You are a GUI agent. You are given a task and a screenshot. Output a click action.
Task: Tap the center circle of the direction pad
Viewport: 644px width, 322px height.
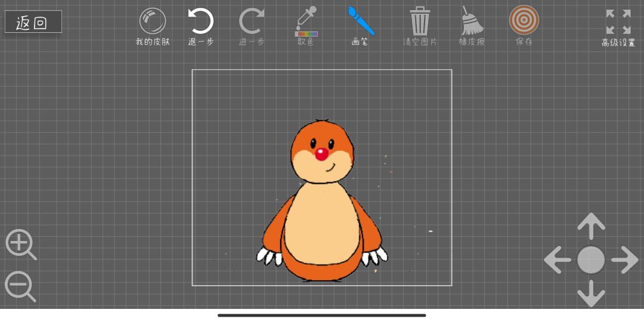coord(591,259)
